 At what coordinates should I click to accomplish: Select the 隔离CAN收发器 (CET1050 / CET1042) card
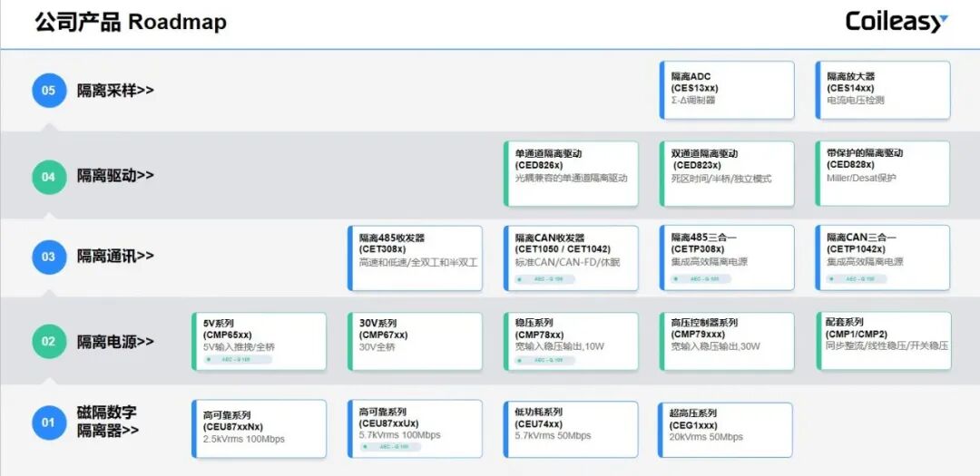click(572, 258)
